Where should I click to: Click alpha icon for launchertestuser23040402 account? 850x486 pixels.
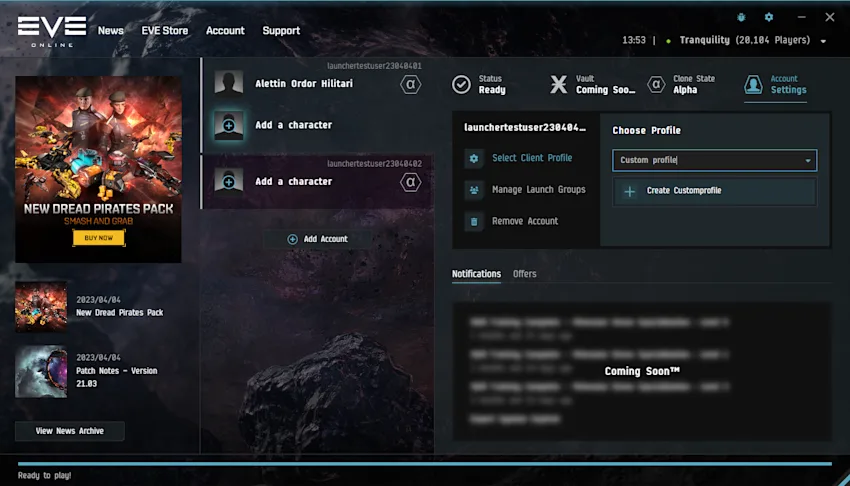[410, 182]
